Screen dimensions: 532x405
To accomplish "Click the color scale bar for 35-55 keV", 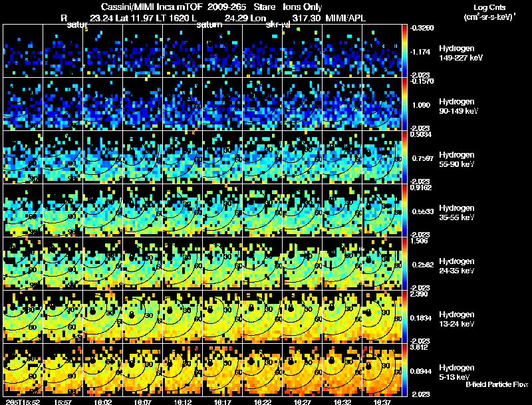I will pyautogui.click(x=404, y=211).
